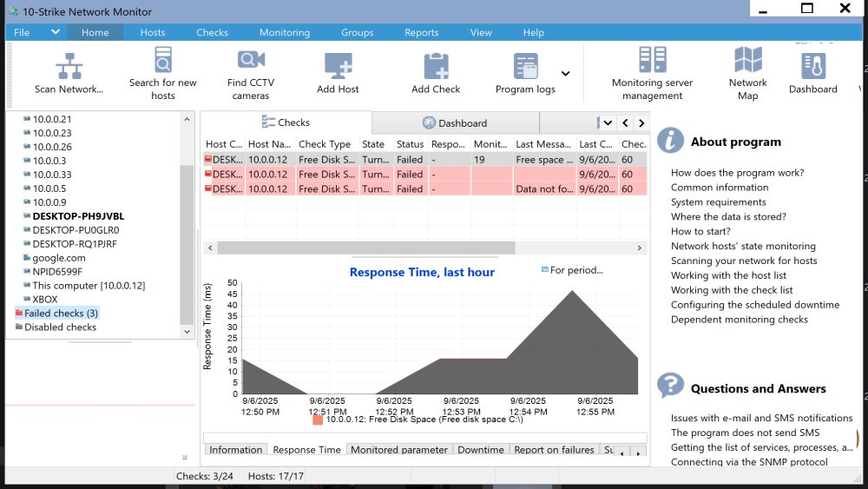Switch to the Information bottom tab
Viewport: 868px width, 489px height.
coord(236,450)
